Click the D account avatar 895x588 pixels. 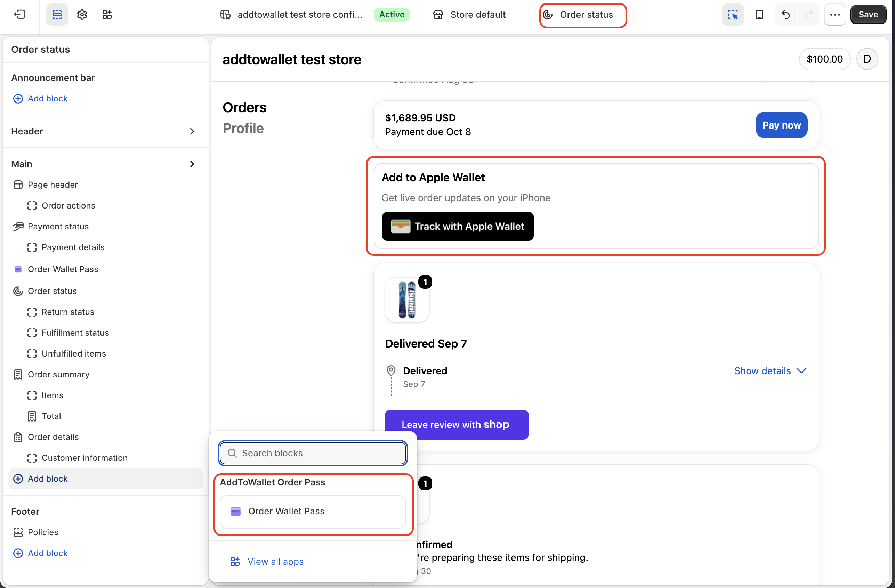[x=867, y=59]
